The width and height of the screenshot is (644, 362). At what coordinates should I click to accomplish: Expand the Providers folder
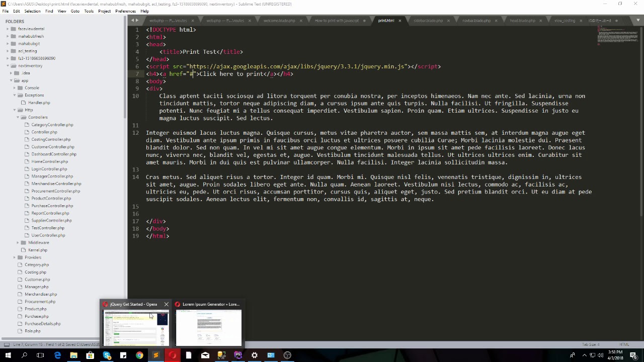[x=15, y=257]
